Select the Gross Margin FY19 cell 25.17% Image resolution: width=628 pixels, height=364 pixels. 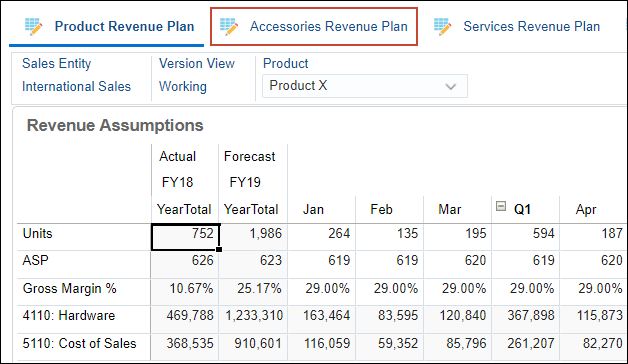254,292
